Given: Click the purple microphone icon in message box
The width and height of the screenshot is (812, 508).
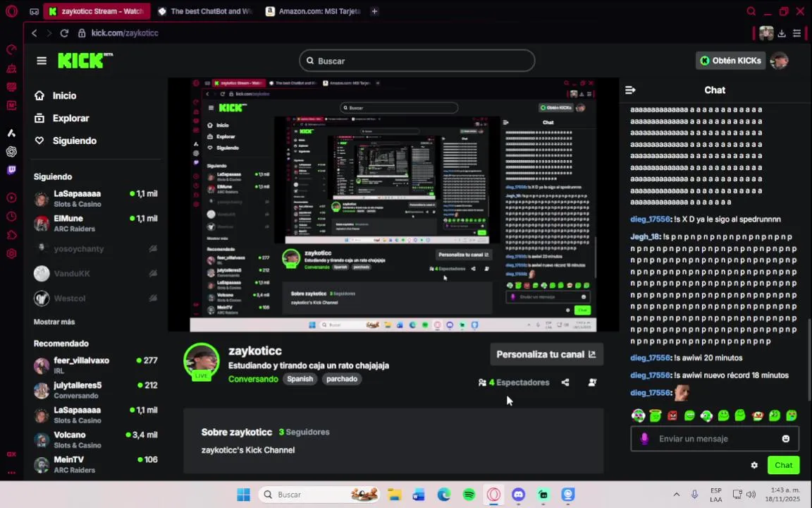Looking at the screenshot, I should pos(644,439).
